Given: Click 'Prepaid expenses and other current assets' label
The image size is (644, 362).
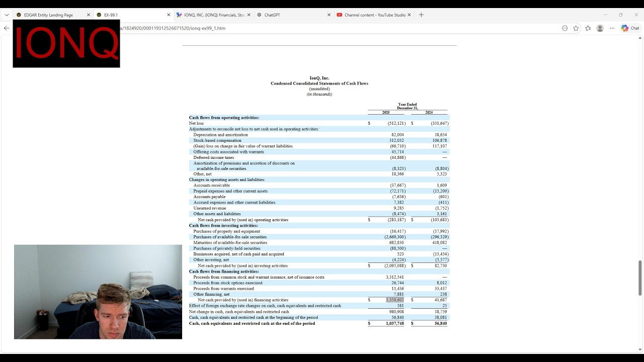Looking at the screenshot, I should [x=230, y=191].
